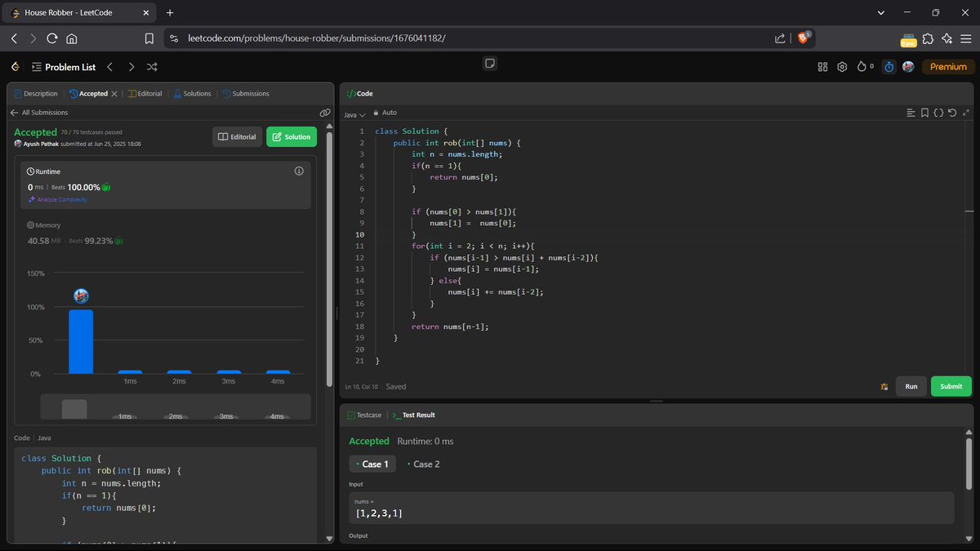Bookmark the code with bookmark icon
The width and height of the screenshot is (980, 551).
pos(924,112)
